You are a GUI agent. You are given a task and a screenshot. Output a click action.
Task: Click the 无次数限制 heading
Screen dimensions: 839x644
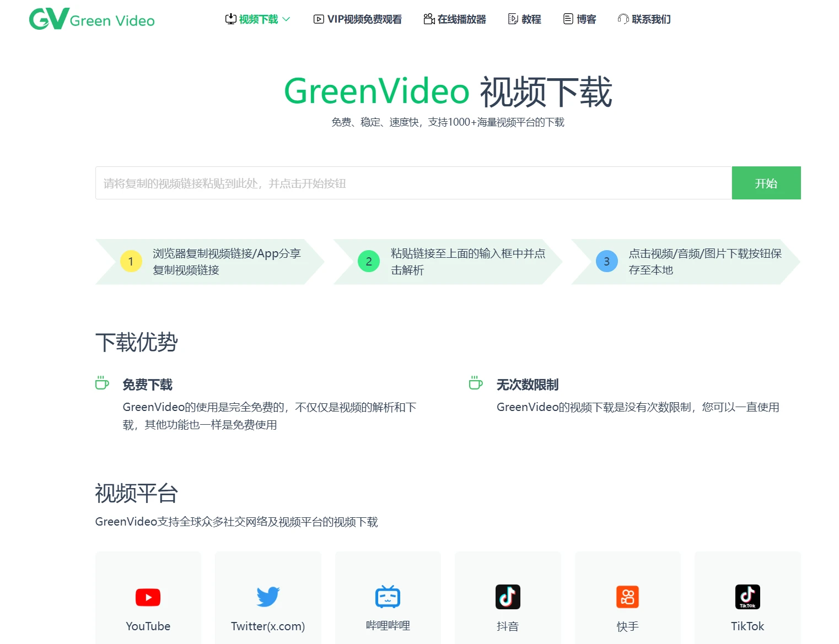528,385
